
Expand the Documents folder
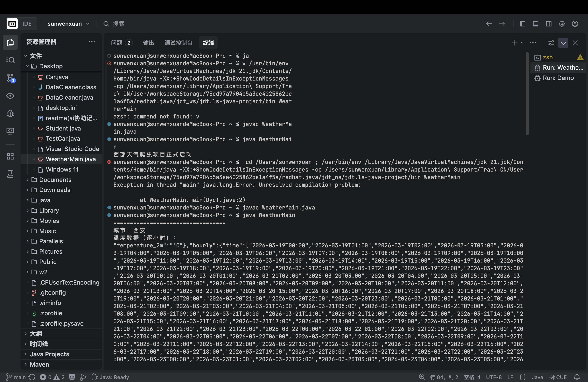(55, 180)
